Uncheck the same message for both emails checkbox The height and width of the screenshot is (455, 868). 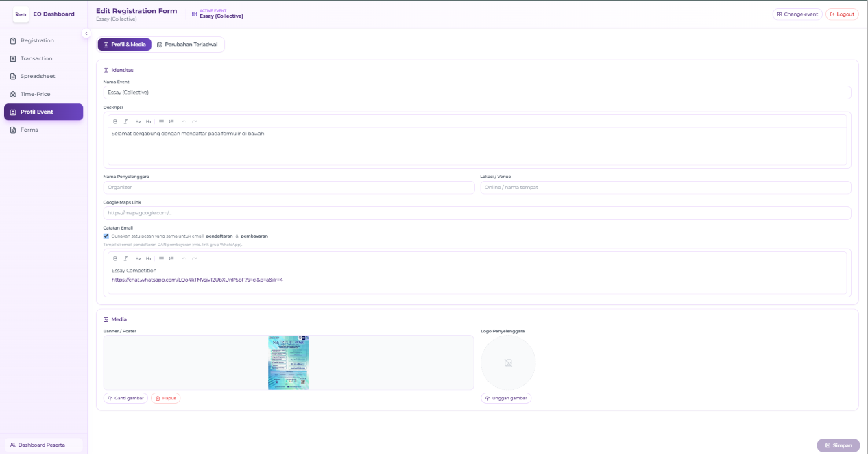106,236
